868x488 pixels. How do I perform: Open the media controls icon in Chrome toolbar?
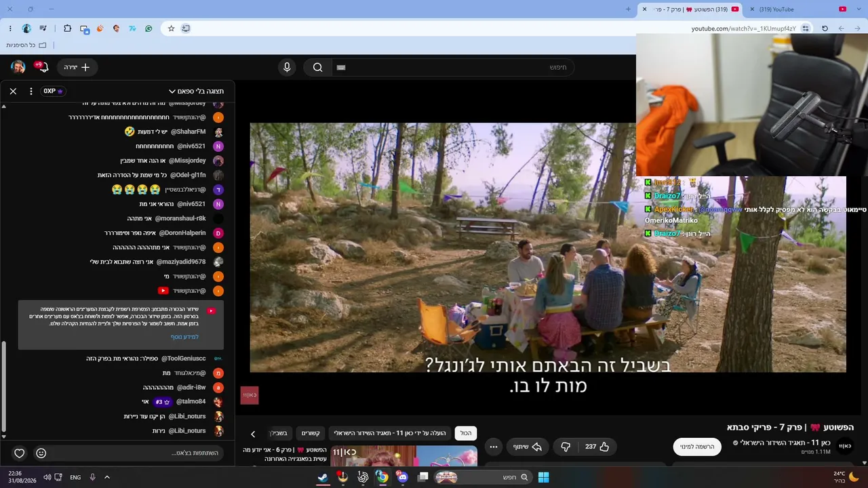(43, 28)
